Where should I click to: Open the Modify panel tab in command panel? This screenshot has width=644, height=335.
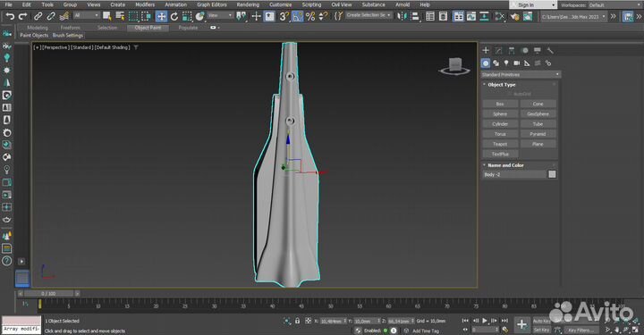coord(498,50)
